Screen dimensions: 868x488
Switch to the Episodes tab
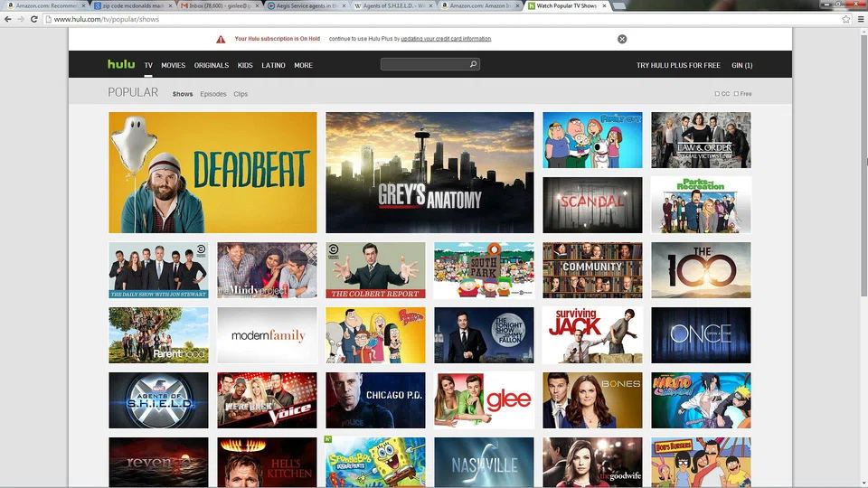click(x=213, y=94)
